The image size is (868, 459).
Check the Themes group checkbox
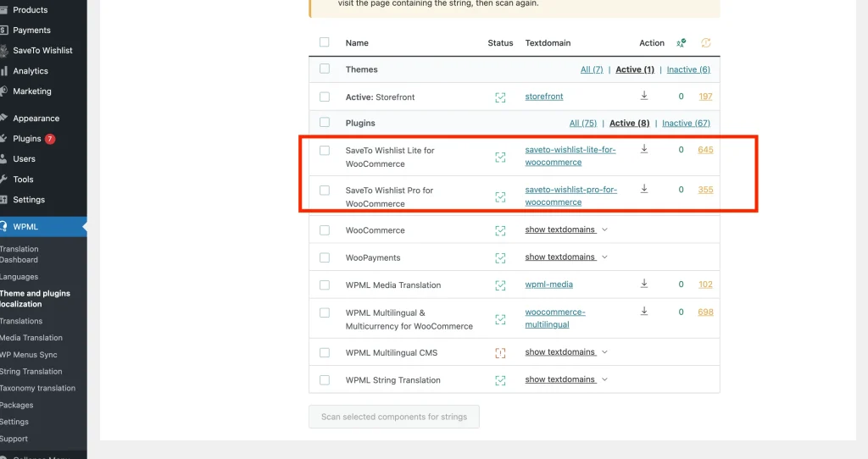[x=325, y=69]
